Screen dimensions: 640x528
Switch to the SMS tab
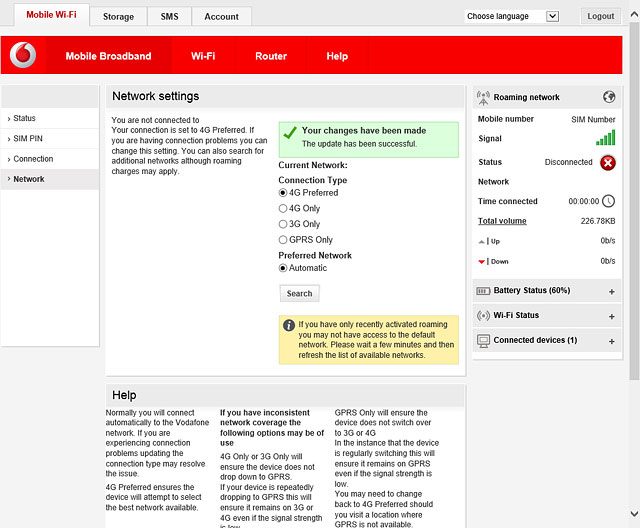click(x=169, y=17)
